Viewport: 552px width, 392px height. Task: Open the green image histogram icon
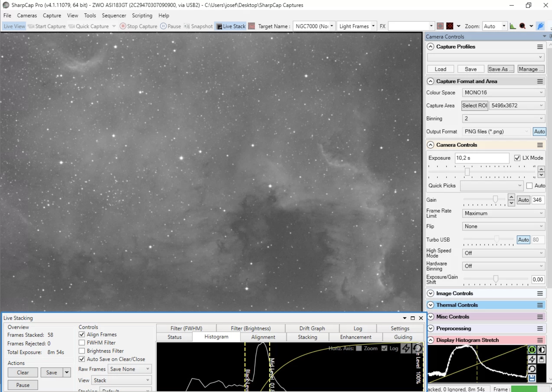click(x=513, y=26)
